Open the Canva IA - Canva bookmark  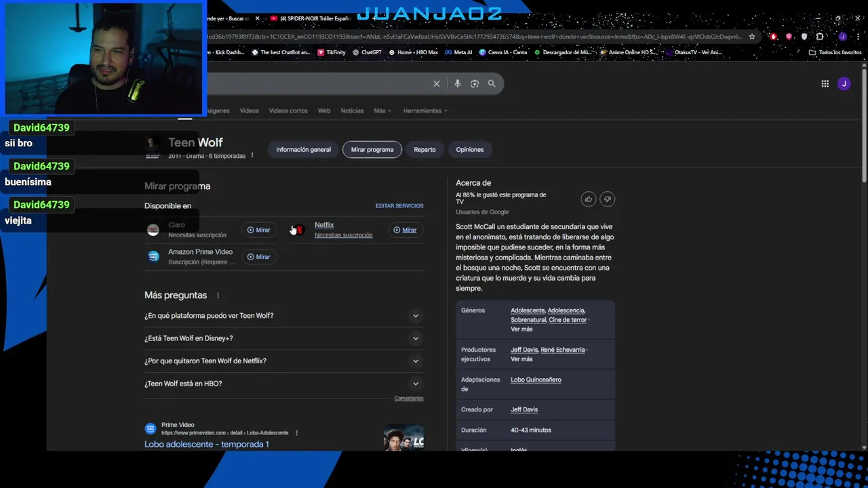point(503,52)
